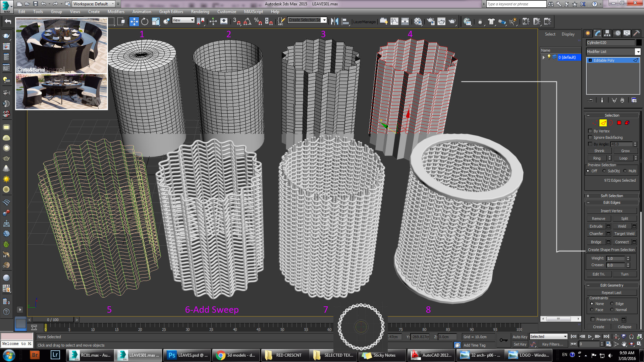The height and width of the screenshot is (362, 644).
Task: Click the Grow selection button
Action: [x=624, y=151]
